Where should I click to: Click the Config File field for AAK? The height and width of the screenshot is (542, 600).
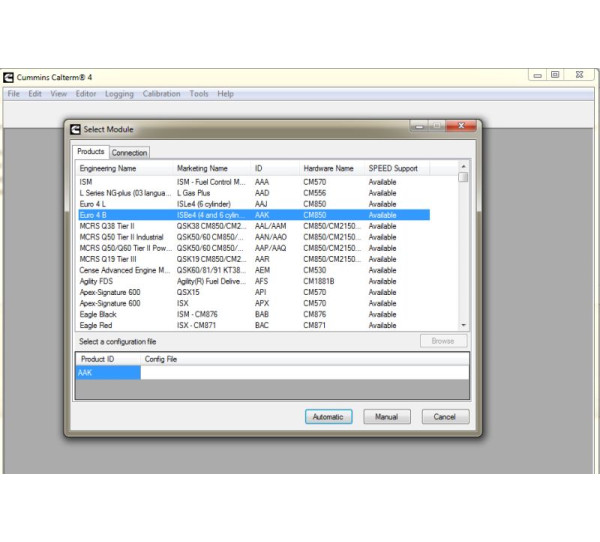click(x=300, y=373)
